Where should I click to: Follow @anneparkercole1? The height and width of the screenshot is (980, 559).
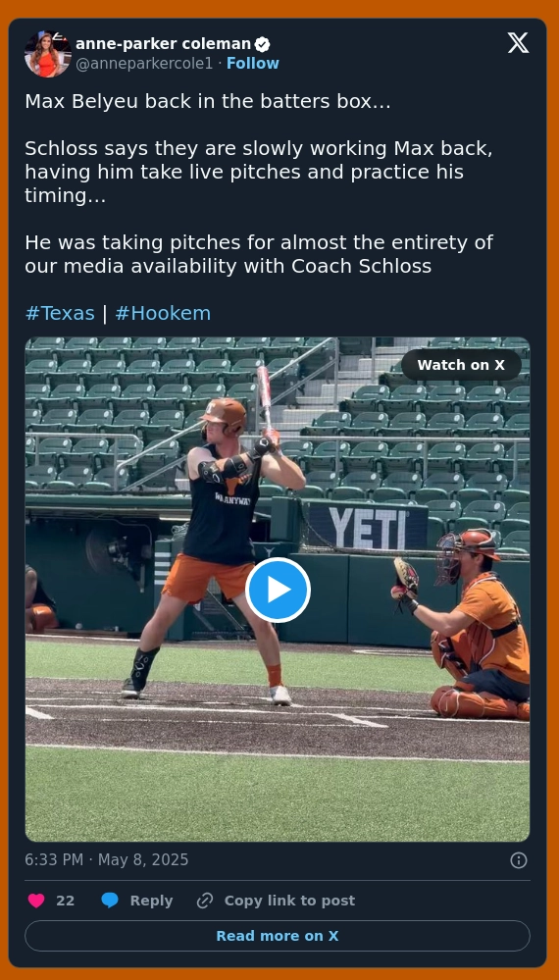[x=252, y=63]
